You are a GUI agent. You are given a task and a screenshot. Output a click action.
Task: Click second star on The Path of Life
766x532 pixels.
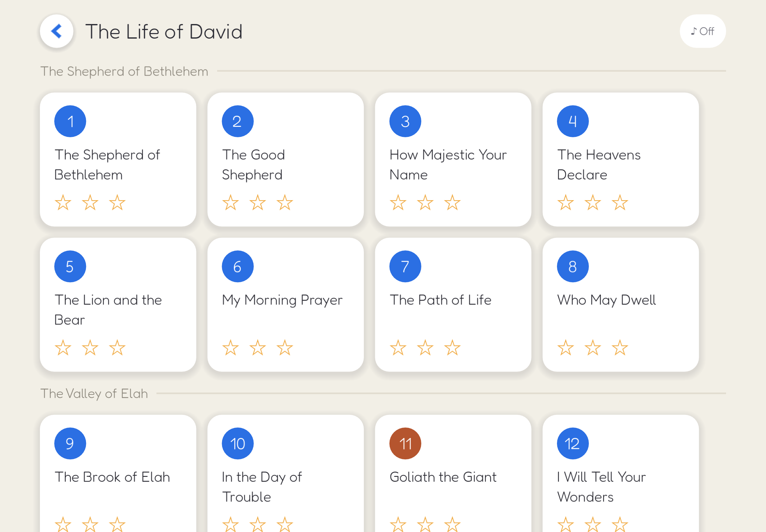[425, 348]
